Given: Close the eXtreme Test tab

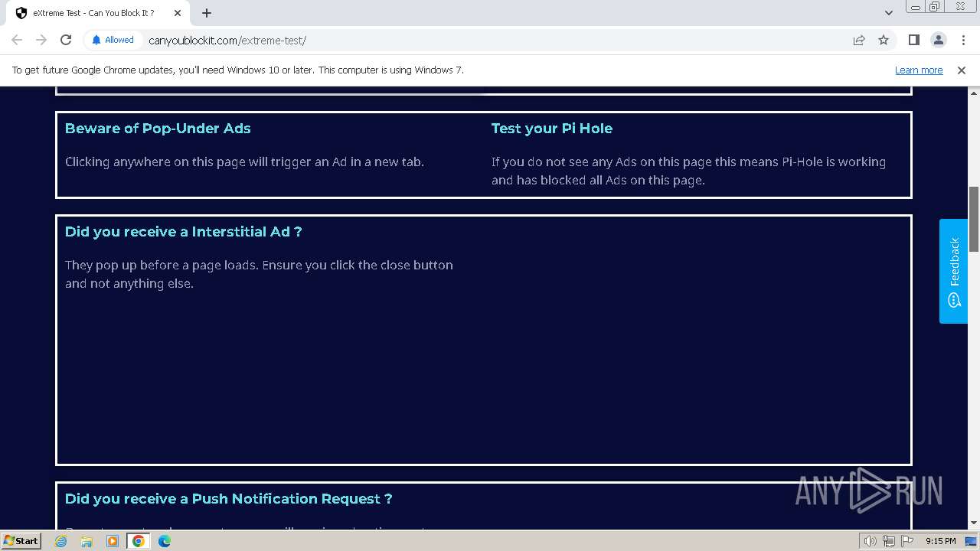Looking at the screenshot, I should pos(178,13).
